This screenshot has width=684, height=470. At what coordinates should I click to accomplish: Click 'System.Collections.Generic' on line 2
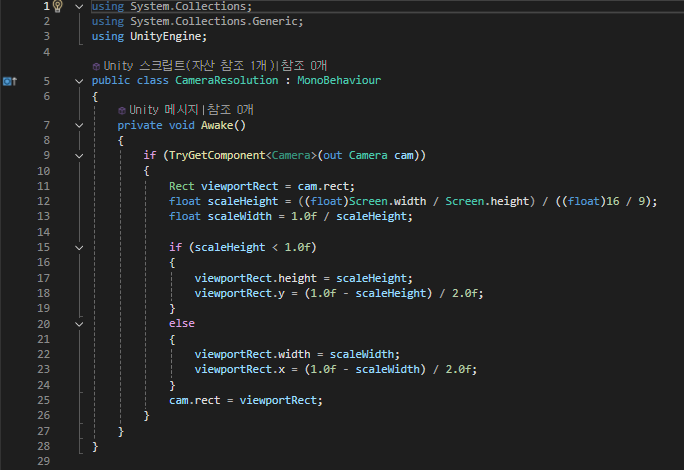point(213,21)
